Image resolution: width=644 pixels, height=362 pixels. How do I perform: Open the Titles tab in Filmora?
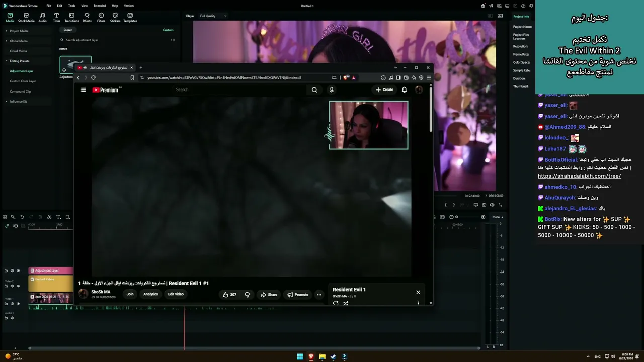point(56,18)
